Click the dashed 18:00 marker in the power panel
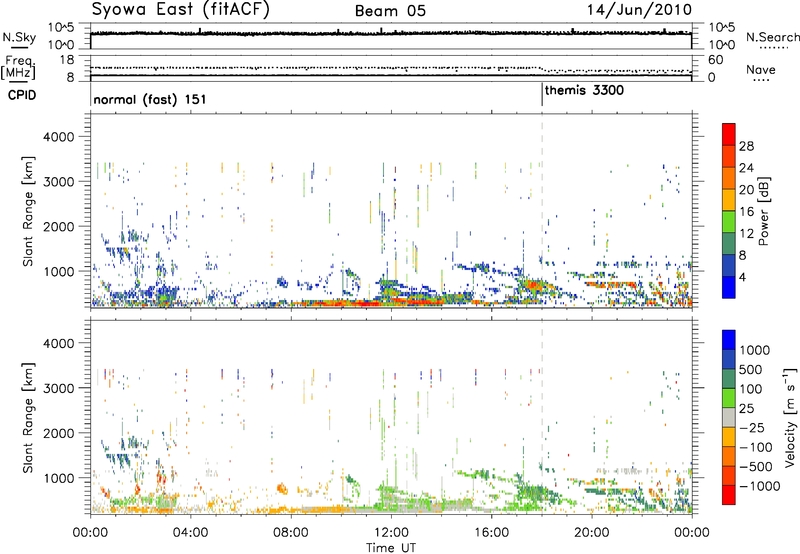800x554 pixels. pos(542,211)
